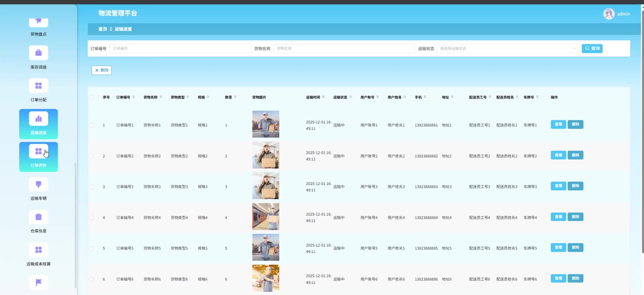644x295 pixels.
Task: Click the admin user avatar
Action: (x=609, y=14)
